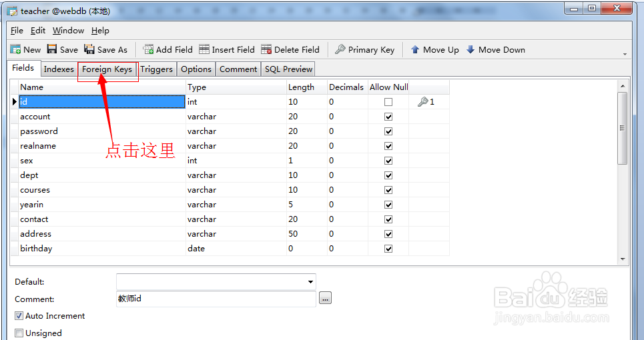Click the Add Field icon
This screenshot has width=644, height=340.
click(x=148, y=49)
